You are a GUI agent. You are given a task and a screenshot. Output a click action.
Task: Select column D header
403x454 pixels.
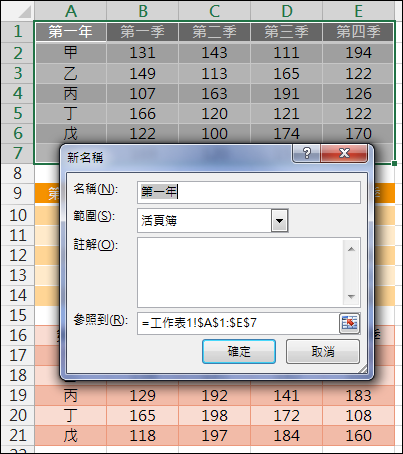tap(286, 11)
